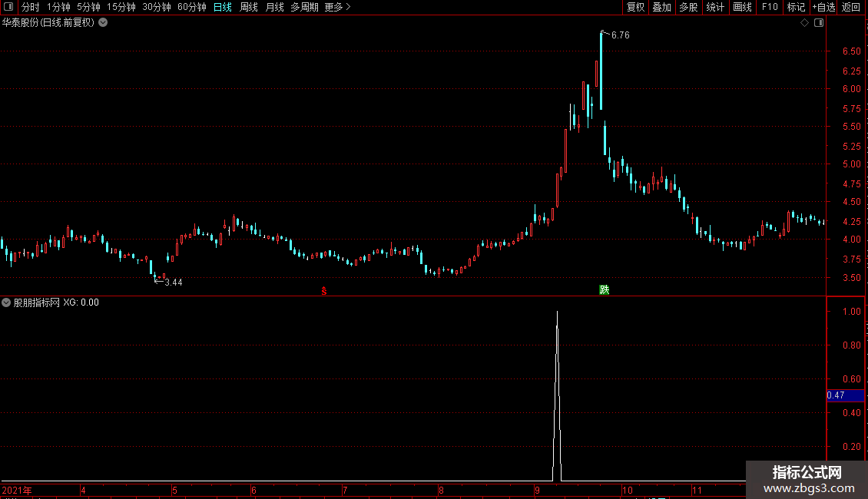868x499 pixels.
Task: Select the 30分钟 period tab
Action: coord(157,7)
